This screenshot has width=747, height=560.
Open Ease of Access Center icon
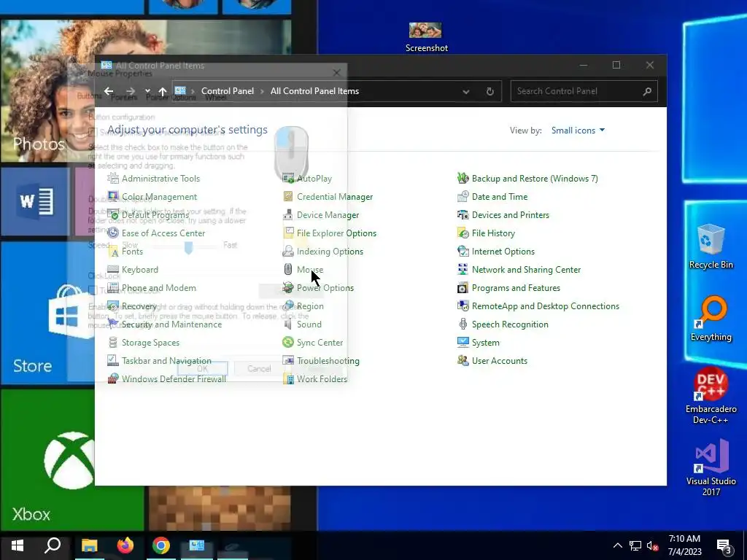click(113, 233)
